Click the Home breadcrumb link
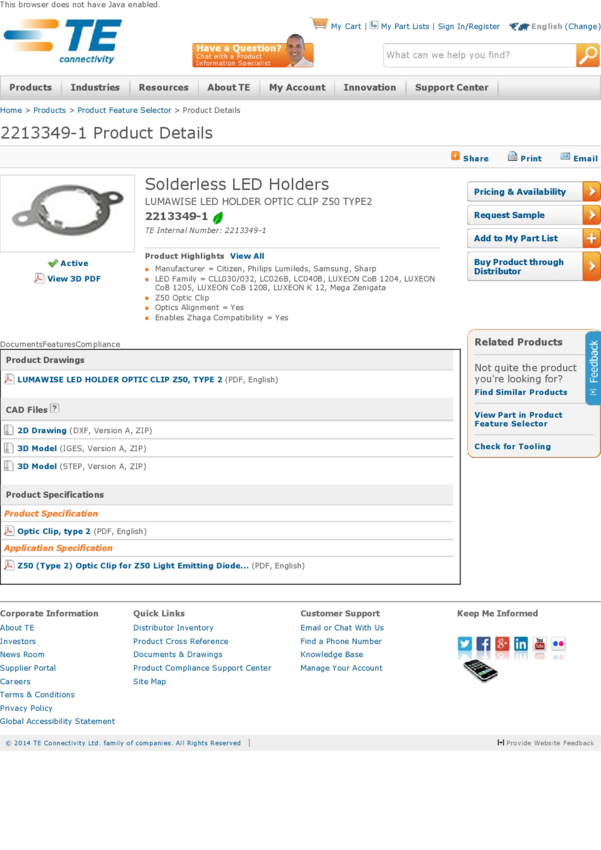This screenshot has width=601, height=850. click(11, 110)
